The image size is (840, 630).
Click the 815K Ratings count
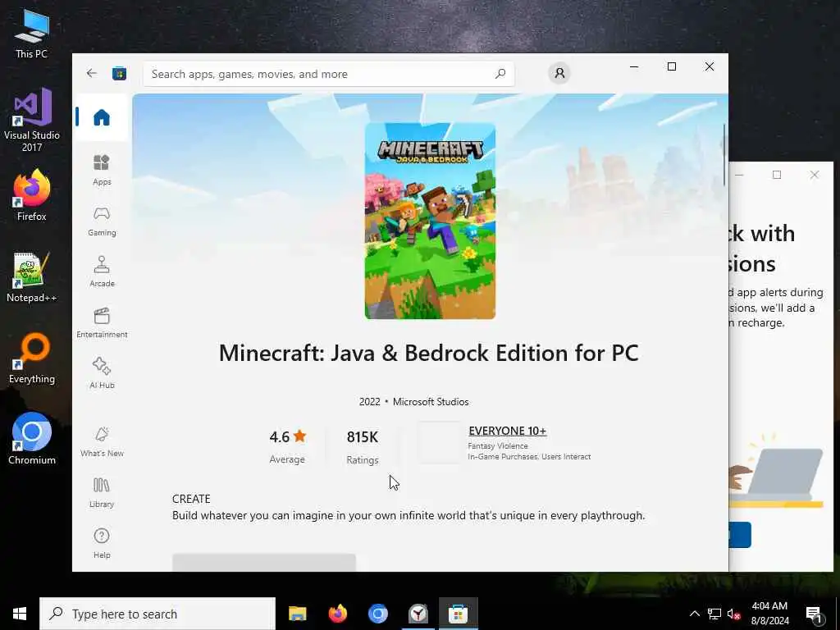[362, 446]
